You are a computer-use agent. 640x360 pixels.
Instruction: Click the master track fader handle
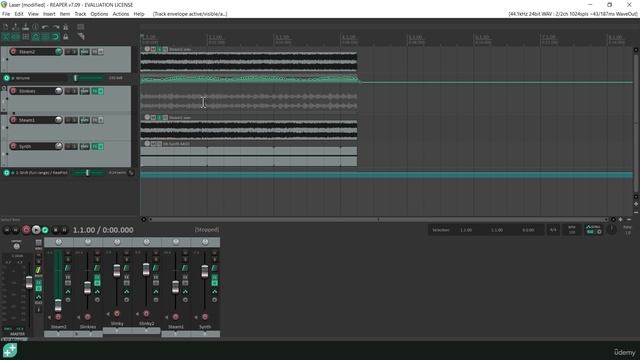(29, 282)
